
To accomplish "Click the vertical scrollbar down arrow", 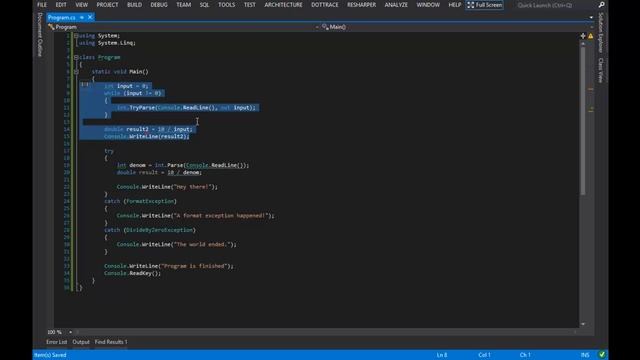I will pyautogui.click(x=583, y=324).
